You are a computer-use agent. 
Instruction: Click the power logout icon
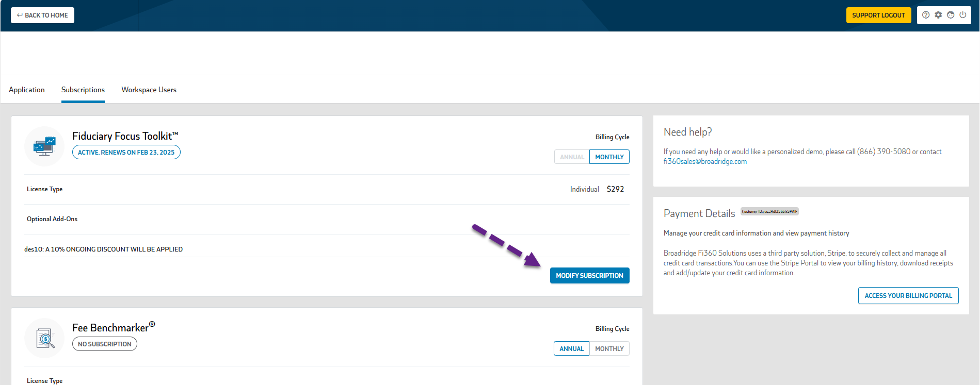tap(963, 15)
